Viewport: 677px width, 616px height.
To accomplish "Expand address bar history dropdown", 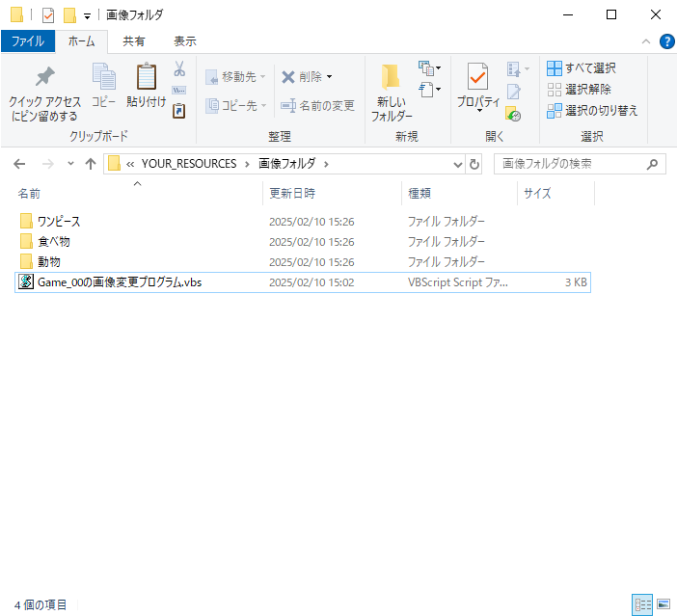I will click(458, 165).
